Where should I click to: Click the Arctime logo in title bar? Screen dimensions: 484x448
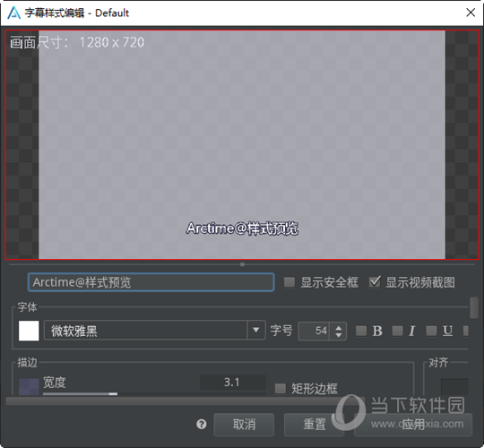pyautogui.click(x=13, y=13)
